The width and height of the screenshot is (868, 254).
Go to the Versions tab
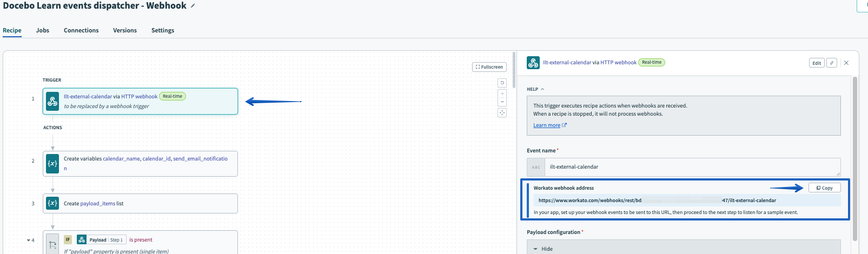[x=125, y=30]
